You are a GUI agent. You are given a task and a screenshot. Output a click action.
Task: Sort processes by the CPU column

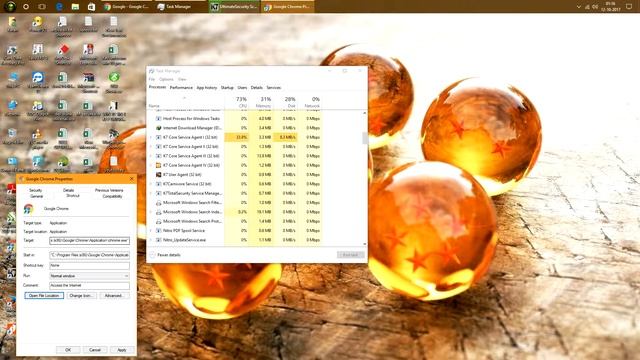click(x=237, y=102)
